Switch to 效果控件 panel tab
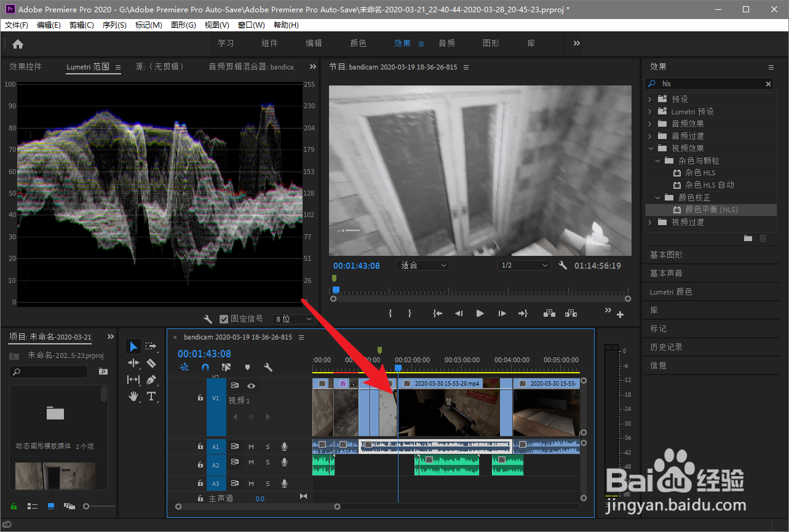Viewport: 789px width, 532px height. [x=26, y=66]
